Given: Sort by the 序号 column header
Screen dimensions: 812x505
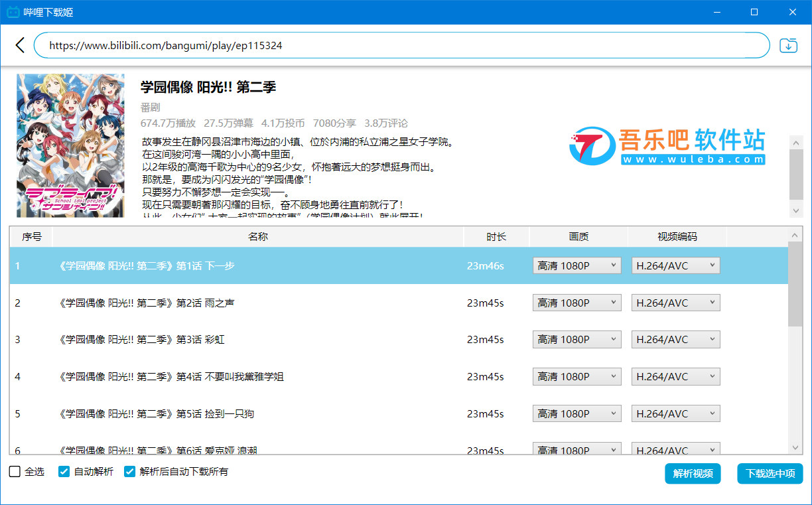Looking at the screenshot, I should [31, 237].
